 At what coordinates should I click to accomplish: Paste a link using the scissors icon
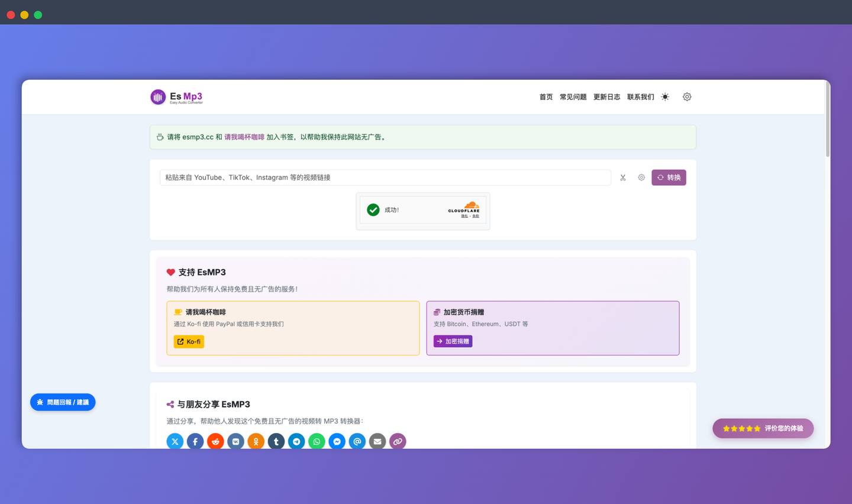pyautogui.click(x=622, y=177)
